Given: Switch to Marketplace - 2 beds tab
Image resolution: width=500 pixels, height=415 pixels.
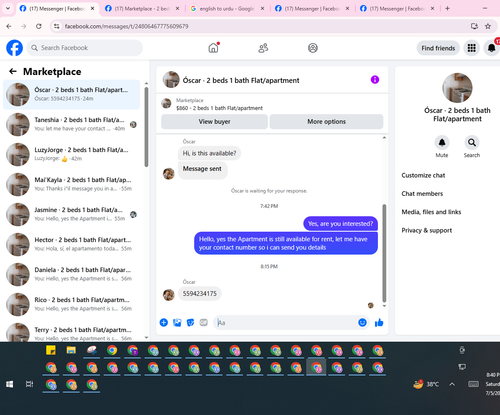Looking at the screenshot, I should pyautogui.click(x=142, y=8).
